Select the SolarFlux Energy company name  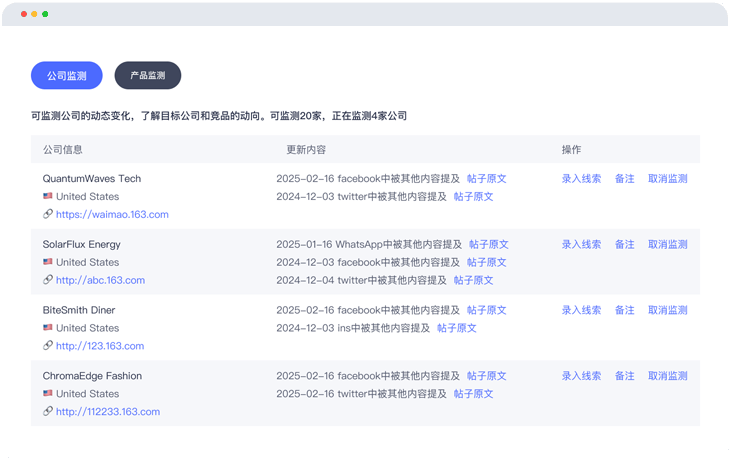click(81, 245)
